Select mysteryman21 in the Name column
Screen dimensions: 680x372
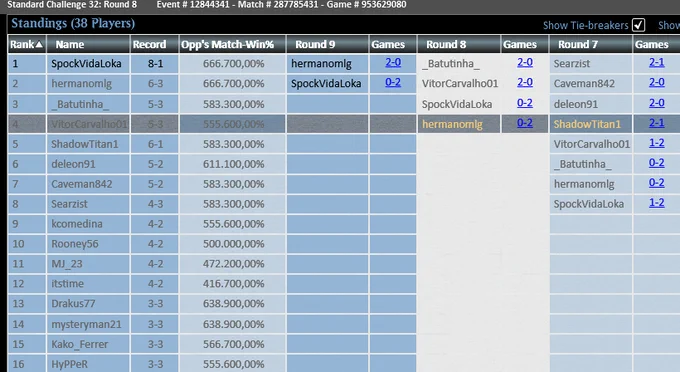click(86, 324)
